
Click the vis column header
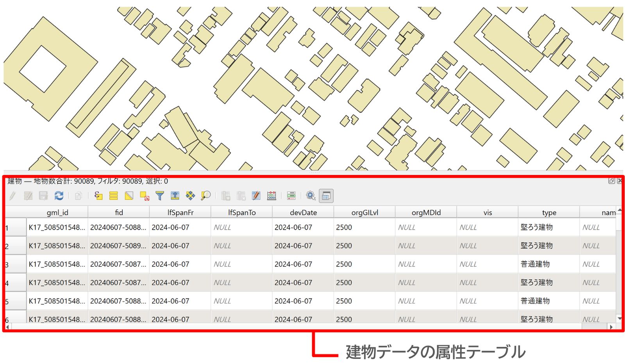click(487, 212)
